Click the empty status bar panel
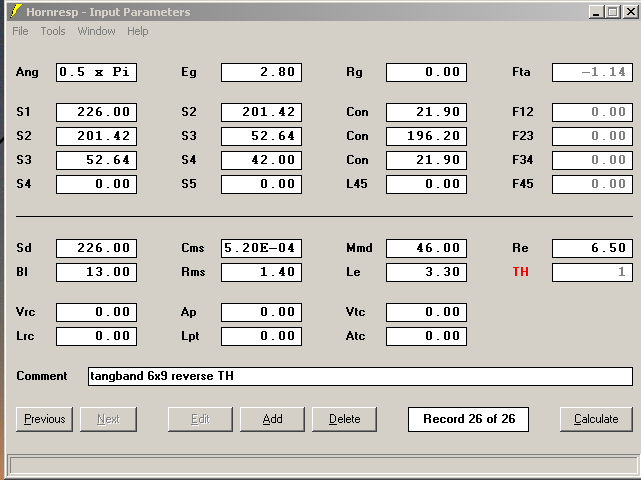The image size is (641, 480). point(323,466)
